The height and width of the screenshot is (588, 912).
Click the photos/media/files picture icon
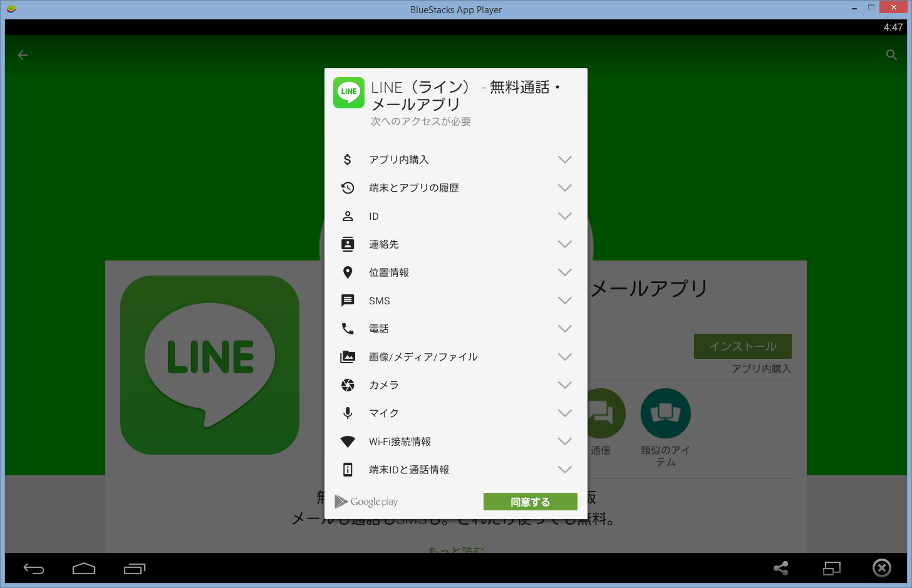(348, 357)
